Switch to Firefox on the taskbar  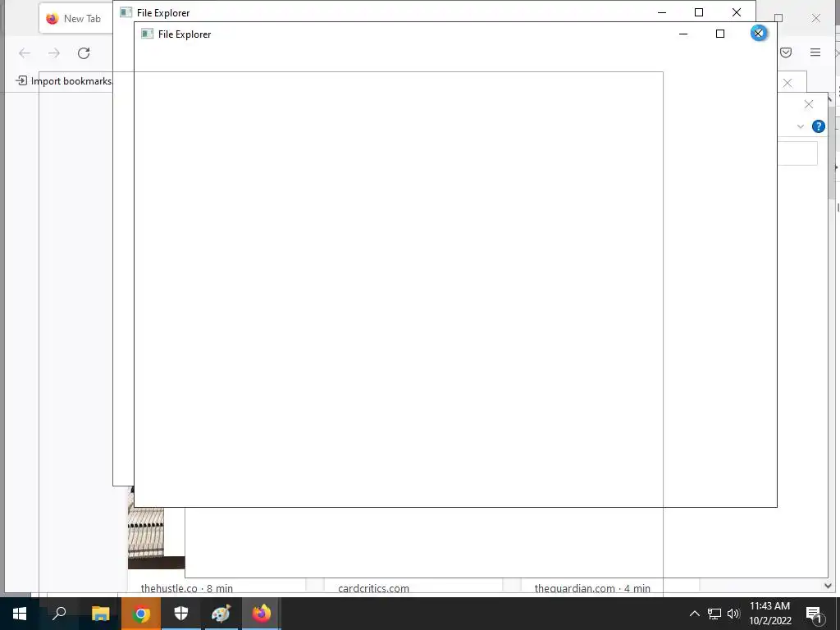[262, 614]
